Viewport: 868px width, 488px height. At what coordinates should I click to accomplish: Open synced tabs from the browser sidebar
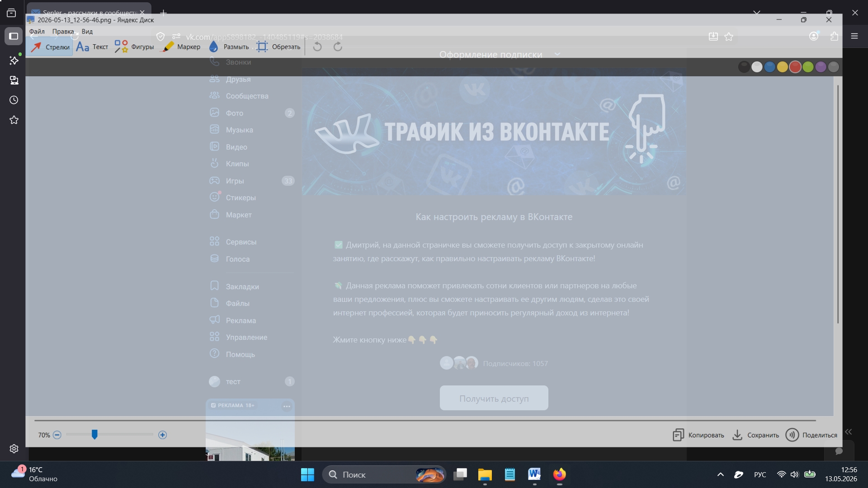[14, 80]
